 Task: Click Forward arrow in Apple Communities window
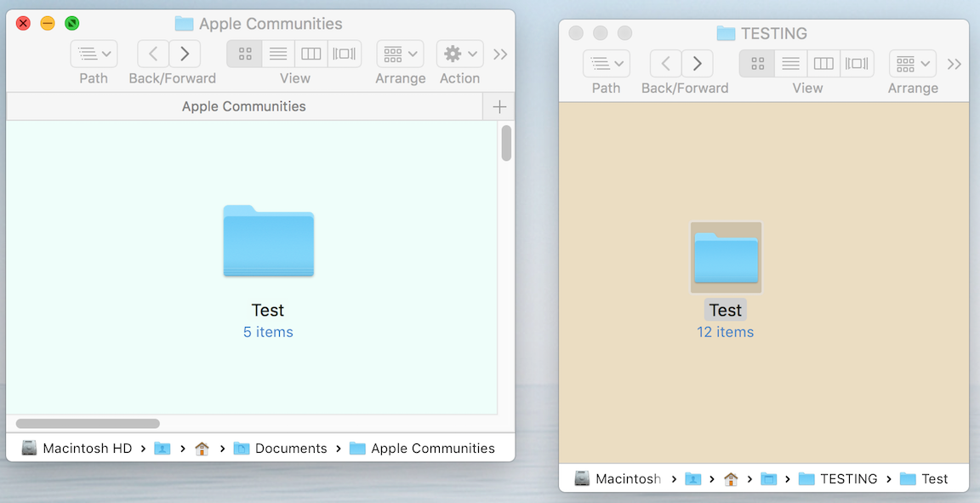(185, 54)
